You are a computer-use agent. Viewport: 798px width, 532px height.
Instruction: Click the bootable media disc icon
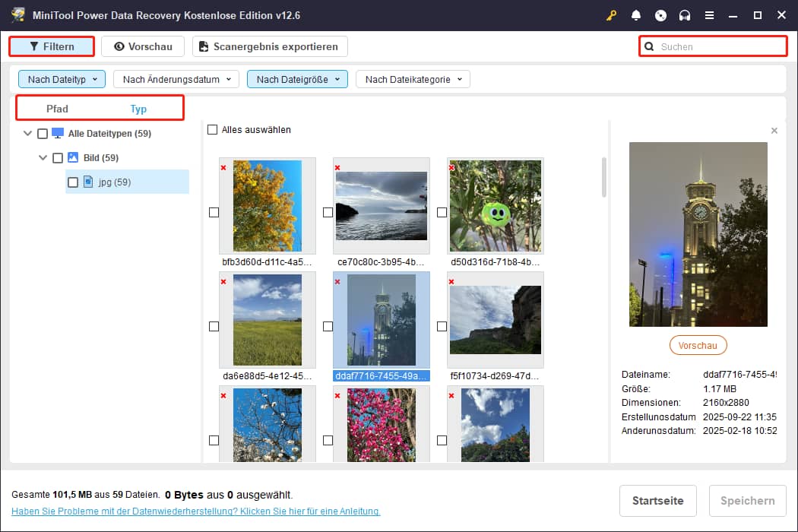(660, 15)
